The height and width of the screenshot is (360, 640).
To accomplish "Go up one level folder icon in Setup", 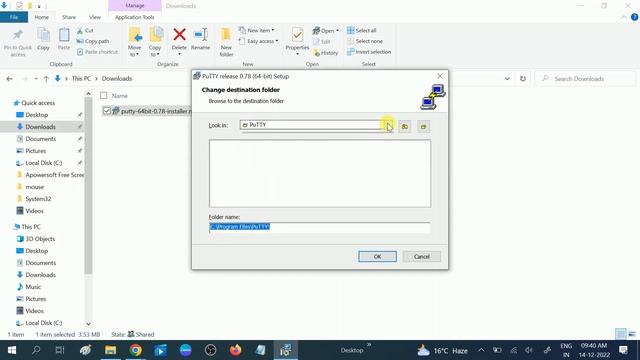I will tap(404, 127).
